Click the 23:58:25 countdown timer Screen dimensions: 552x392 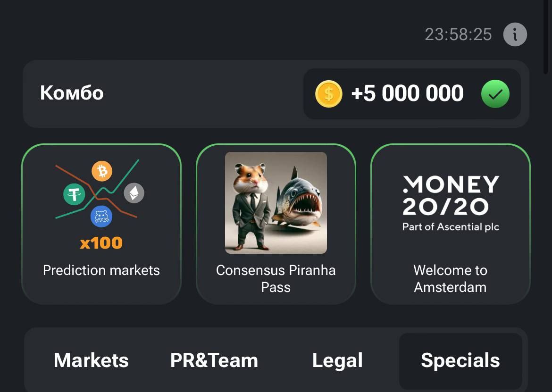click(x=458, y=34)
